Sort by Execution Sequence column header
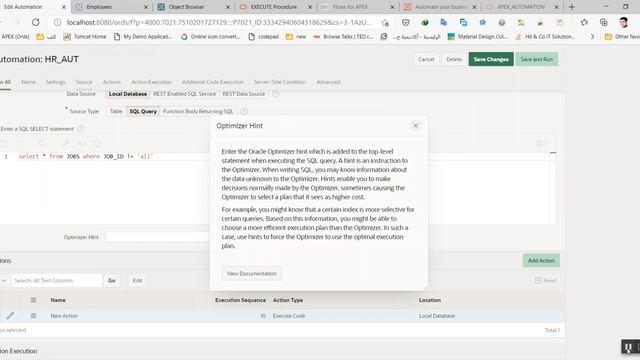The image size is (640, 360). (x=240, y=300)
